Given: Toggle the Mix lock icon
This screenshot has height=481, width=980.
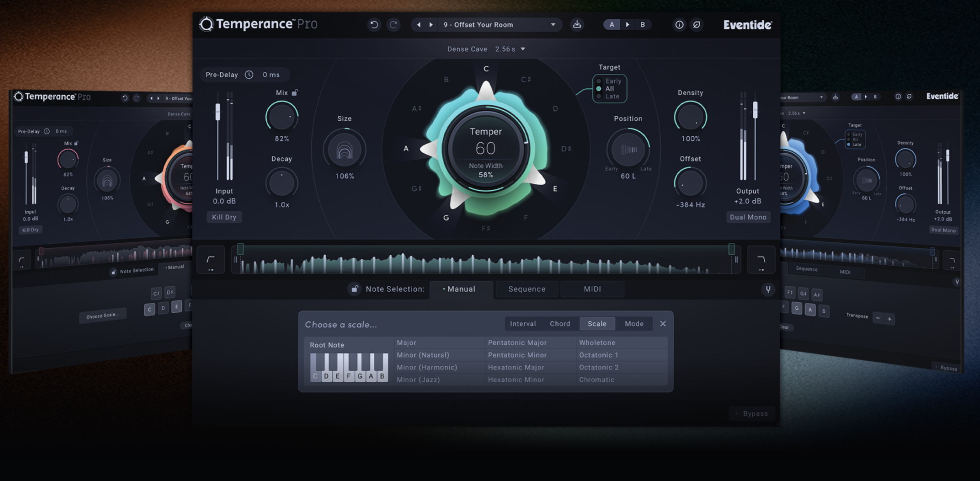Looking at the screenshot, I should coord(295,93).
